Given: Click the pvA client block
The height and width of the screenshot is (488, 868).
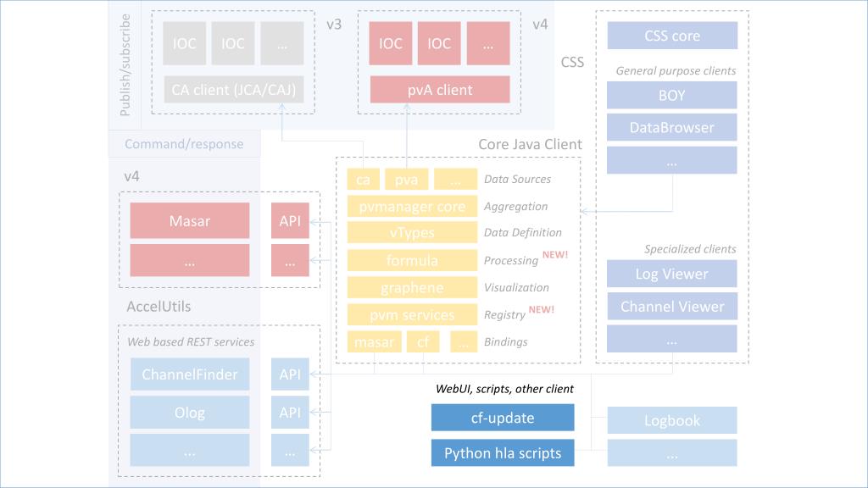Looking at the screenshot, I should 440,90.
